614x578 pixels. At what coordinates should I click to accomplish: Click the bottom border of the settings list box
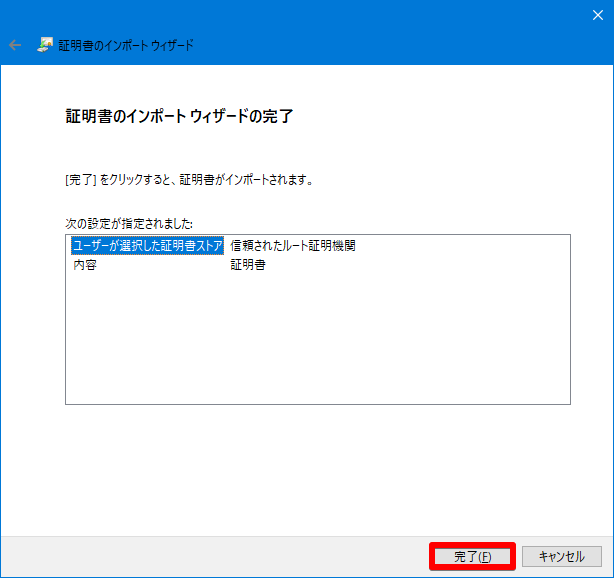pos(317,404)
